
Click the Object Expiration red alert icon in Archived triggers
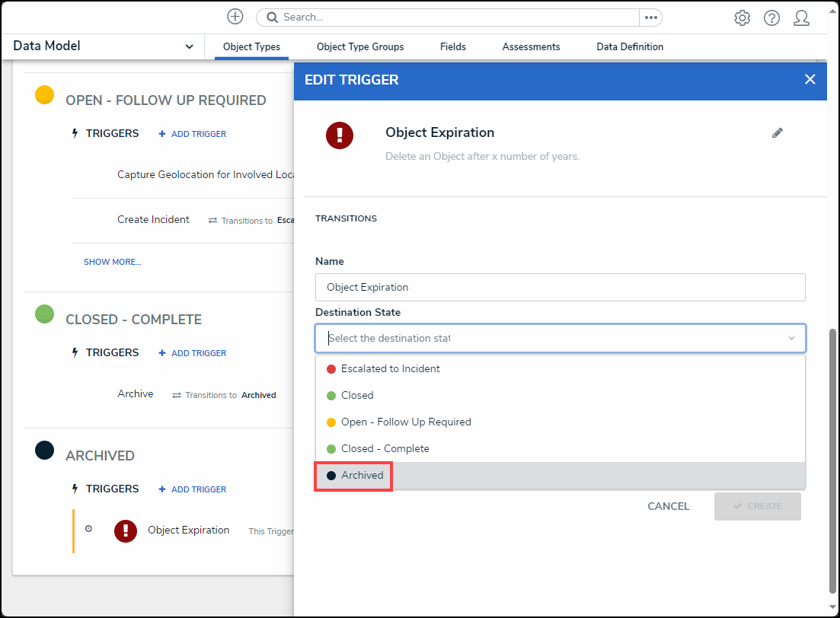(x=126, y=530)
